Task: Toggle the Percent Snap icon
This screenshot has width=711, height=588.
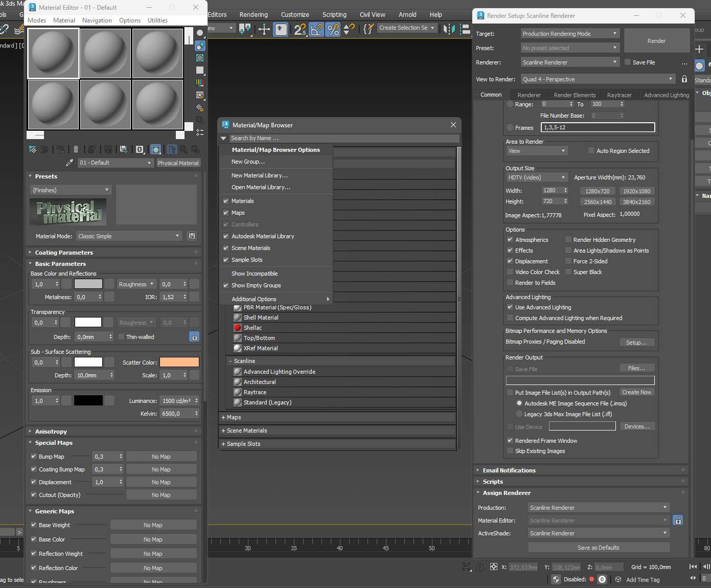Action: coord(333,29)
